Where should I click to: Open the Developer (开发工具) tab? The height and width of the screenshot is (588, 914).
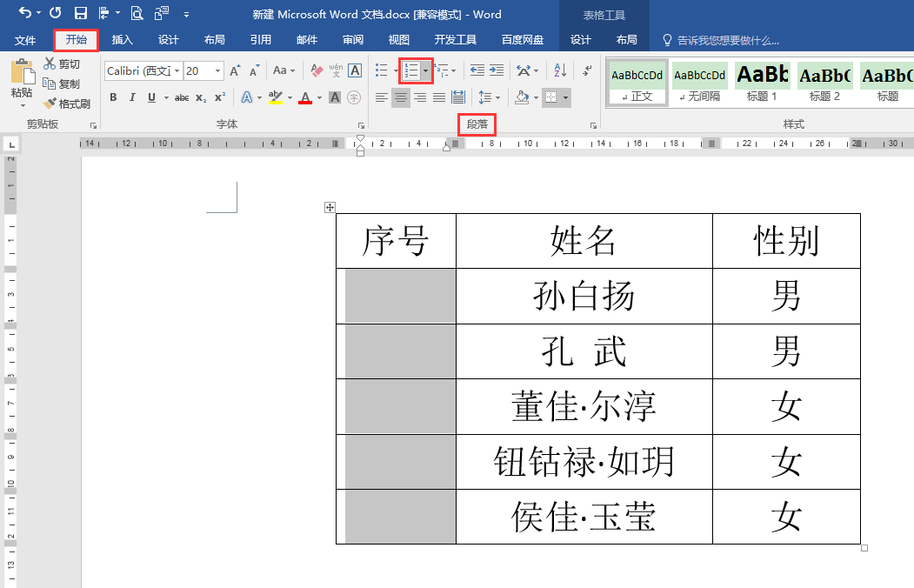click(x=455, y=40)
